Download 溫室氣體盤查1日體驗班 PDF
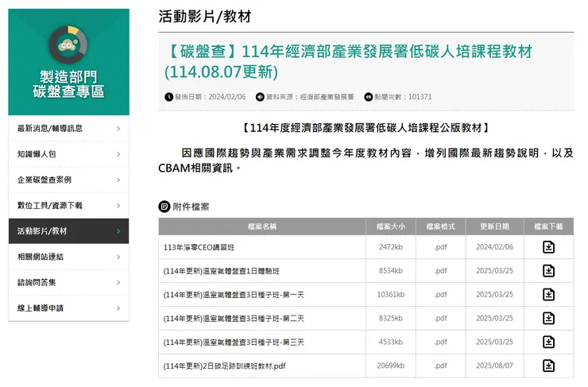Screen dimensions: 588x387 [x=548, y=271]
